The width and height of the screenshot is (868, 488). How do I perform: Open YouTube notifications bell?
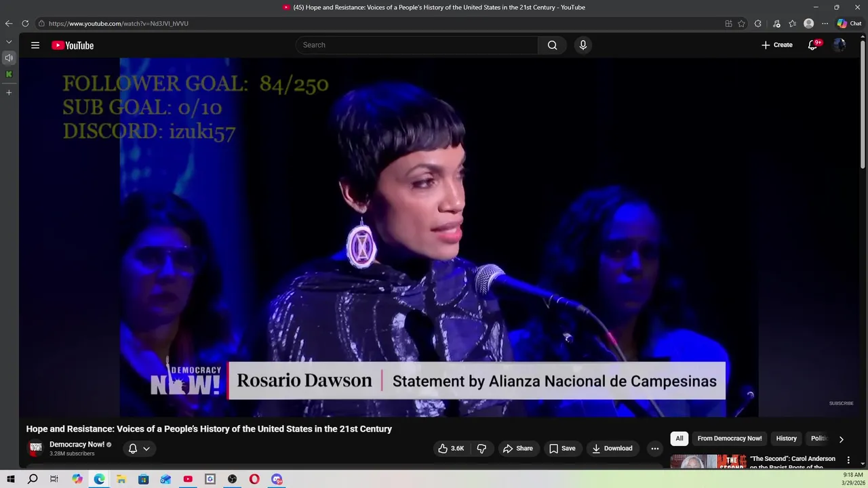coord(812,45)
